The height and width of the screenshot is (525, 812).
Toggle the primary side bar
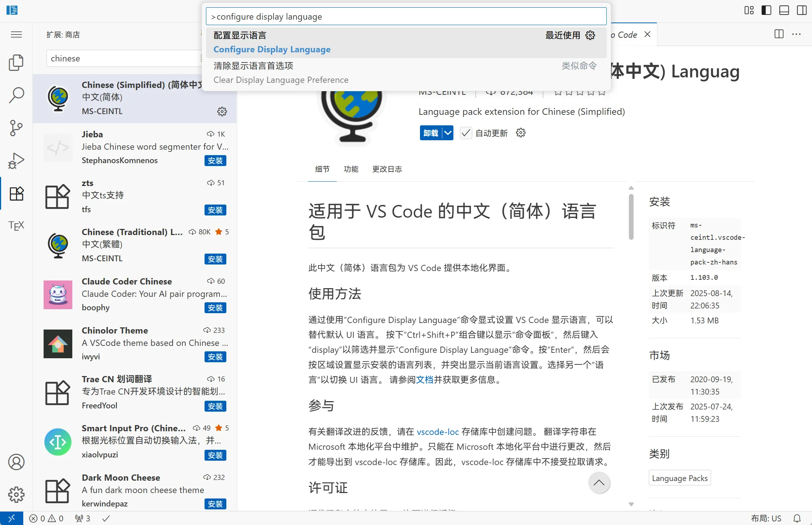click(x=766, y=10)
